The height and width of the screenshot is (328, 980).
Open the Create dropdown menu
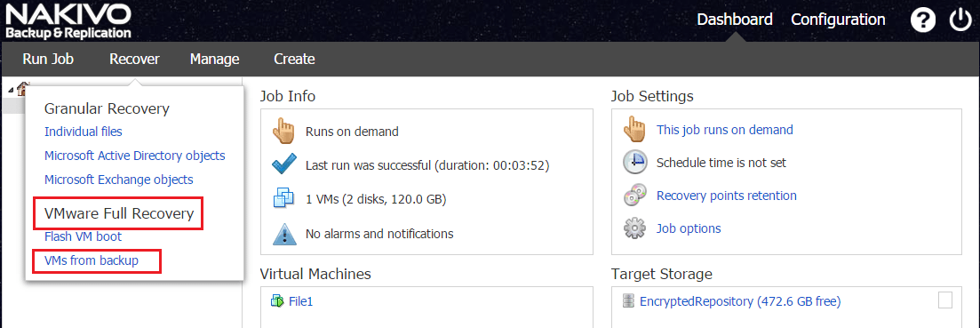click(x=294, y=60)
